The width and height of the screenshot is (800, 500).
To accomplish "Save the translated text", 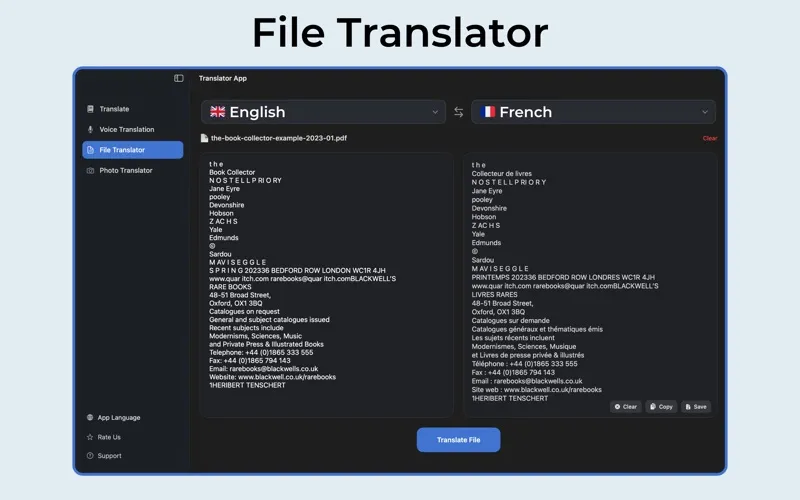I will pyautogui.click(x=696, y=407).
